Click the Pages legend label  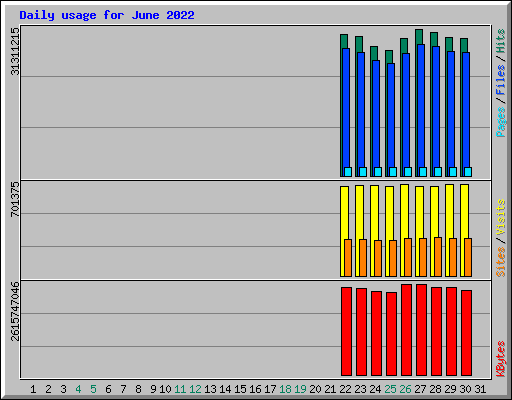(501, 122)
